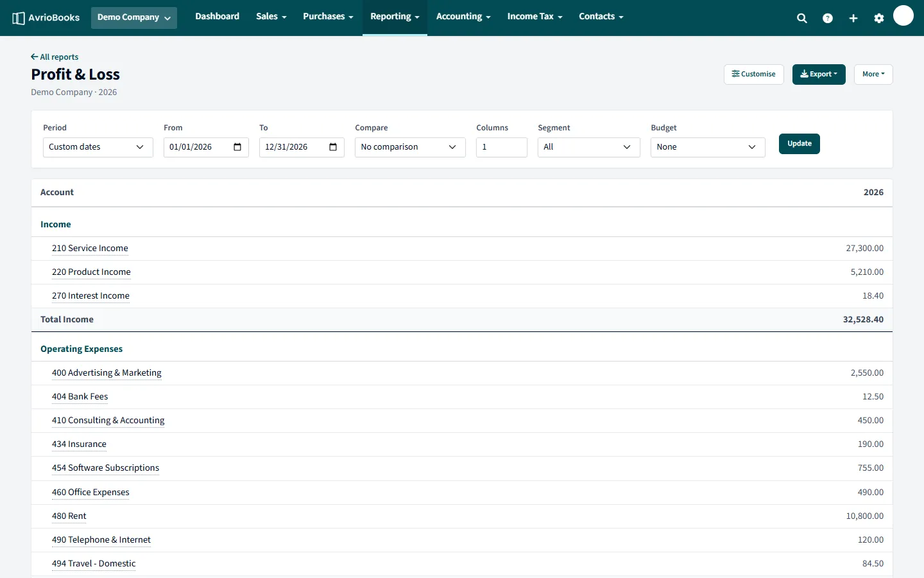Open the Contacts menu
Screen dimensions: 924x578
601,17
